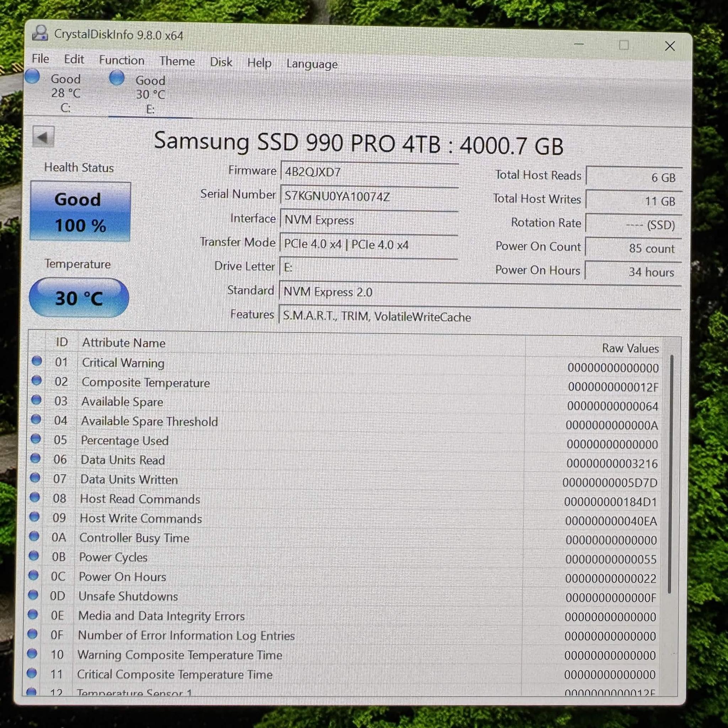
Task: Click the status dot for Power Cycles
Action: coord(33,556)
